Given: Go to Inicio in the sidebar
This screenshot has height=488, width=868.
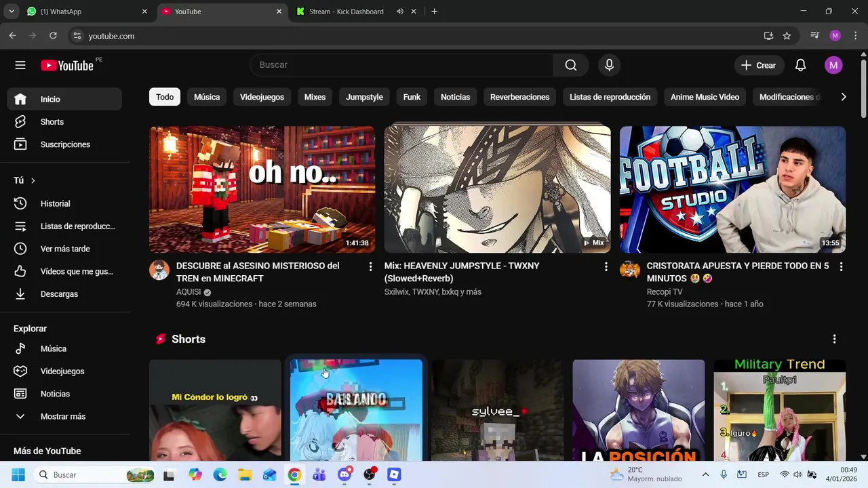Looking at the screenshot, I should pyautogui.click(x=64, y=99).
